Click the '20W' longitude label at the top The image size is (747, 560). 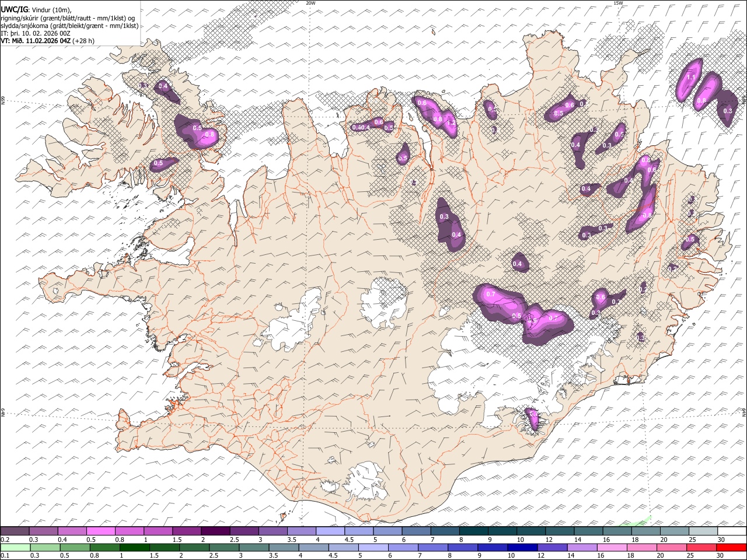[x=310, y=3]
